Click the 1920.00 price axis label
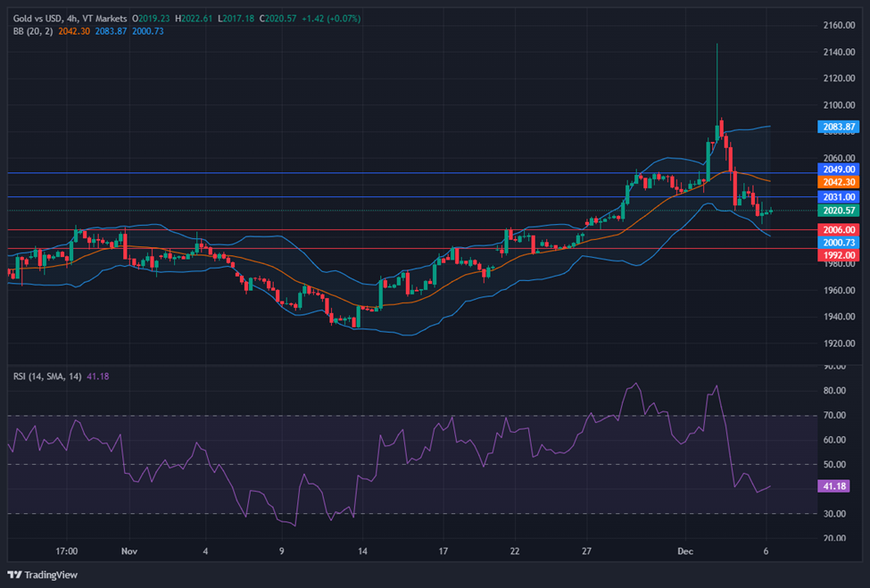Viewport: 870px width, 588px height. pos(839,344)
